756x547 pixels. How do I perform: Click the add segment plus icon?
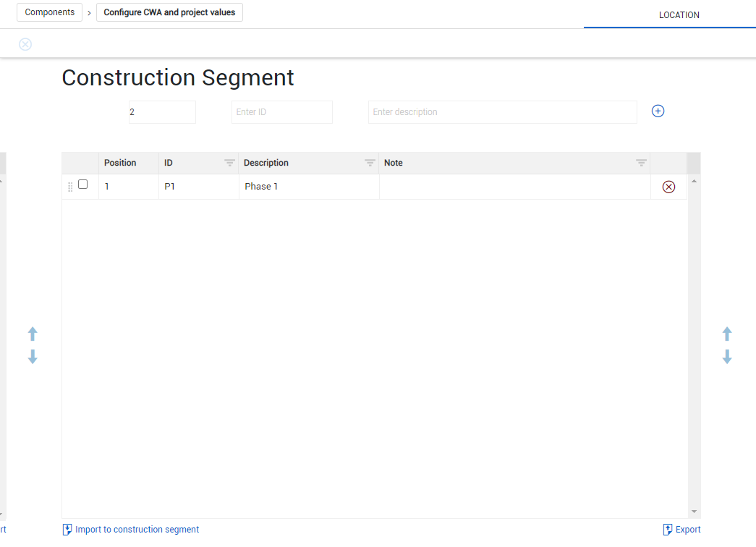click(x=658, y=111)
